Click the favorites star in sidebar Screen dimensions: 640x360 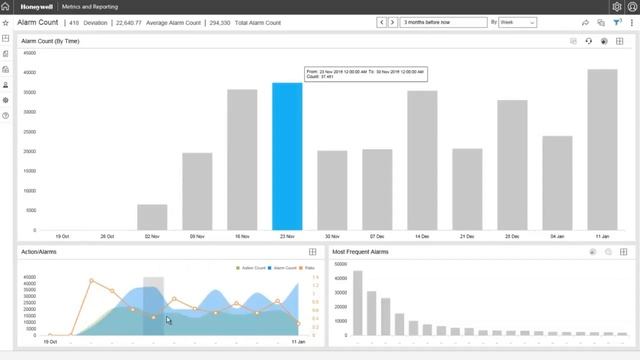[x=6, y=23]
